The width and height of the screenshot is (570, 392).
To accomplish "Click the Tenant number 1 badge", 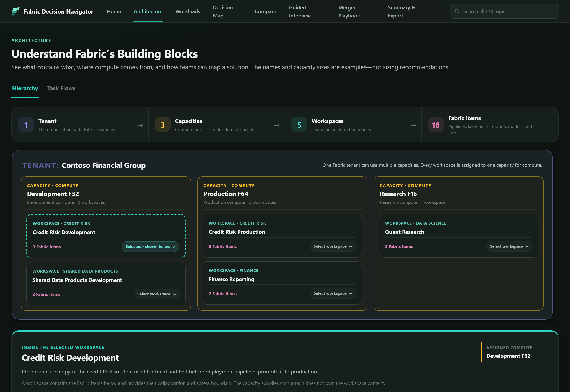I will pyautogui.click(x=26, y=125).
